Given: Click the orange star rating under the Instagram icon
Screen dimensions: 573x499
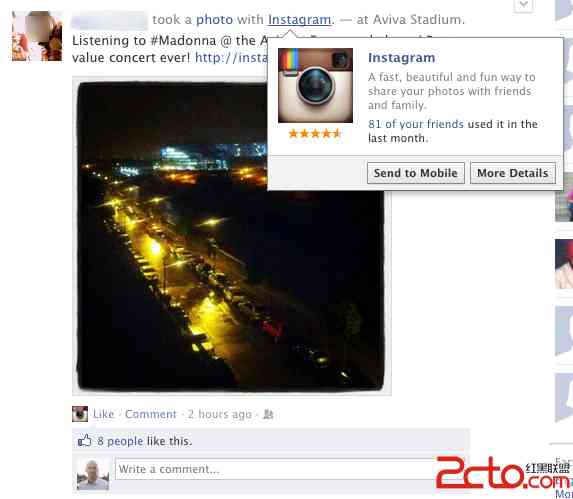Looking at the screenshot, I should coord(315,133).
